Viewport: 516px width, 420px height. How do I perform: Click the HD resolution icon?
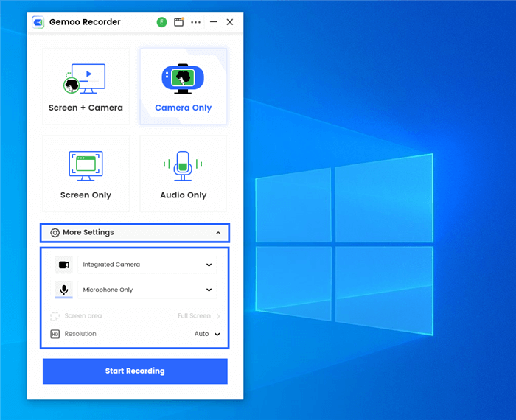pos(55,335)
